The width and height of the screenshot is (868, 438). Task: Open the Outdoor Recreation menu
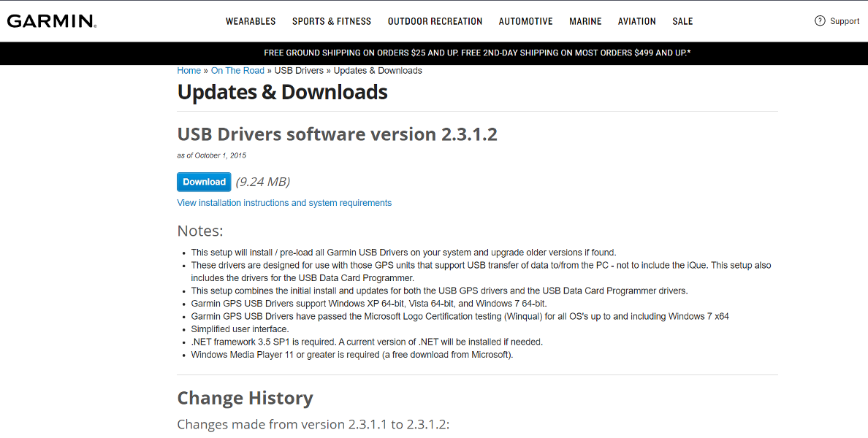pyautogui.click(x=435, y=21)
